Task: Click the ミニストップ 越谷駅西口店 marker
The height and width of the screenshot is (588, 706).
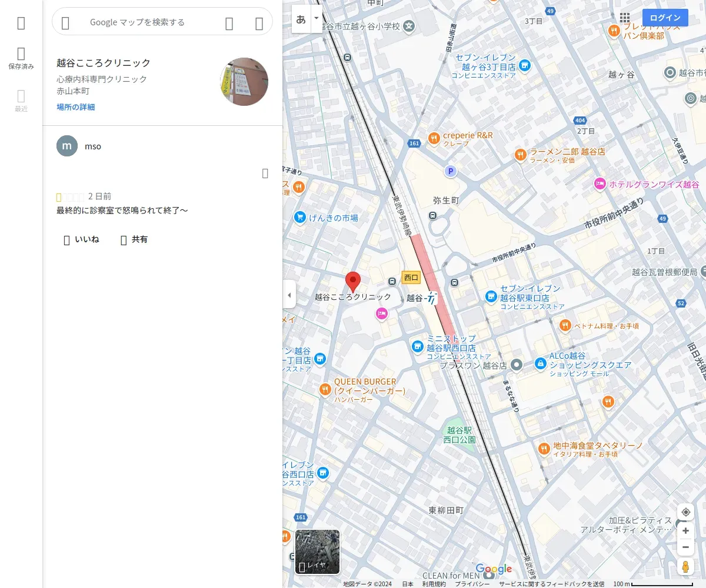Action: click(417, 347)
